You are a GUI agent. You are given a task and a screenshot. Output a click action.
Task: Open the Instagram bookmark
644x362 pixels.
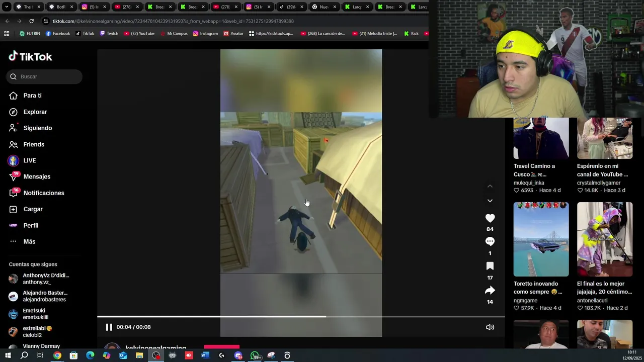pyautogui.click(x=205, y=34)
